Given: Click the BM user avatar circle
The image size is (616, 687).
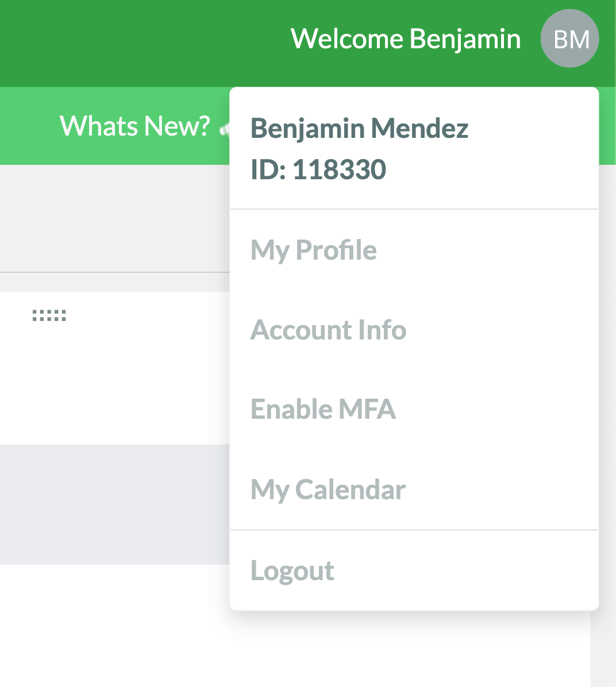Looking at the screenshot, I should pos(569,38).
